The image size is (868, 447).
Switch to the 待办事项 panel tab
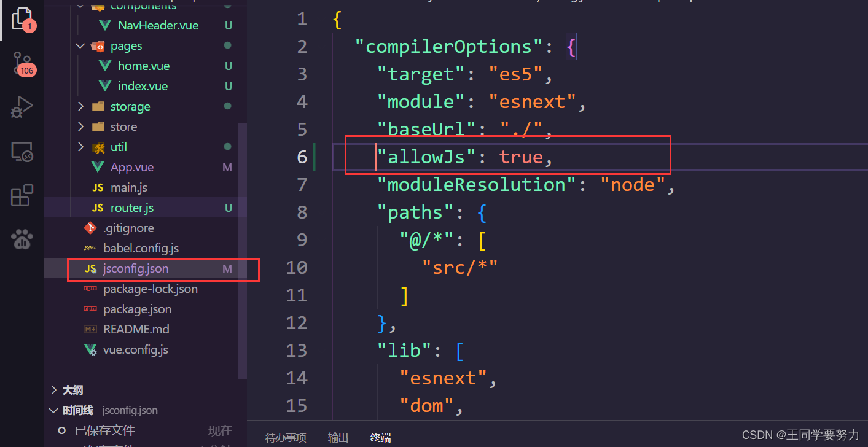point(286,438)
